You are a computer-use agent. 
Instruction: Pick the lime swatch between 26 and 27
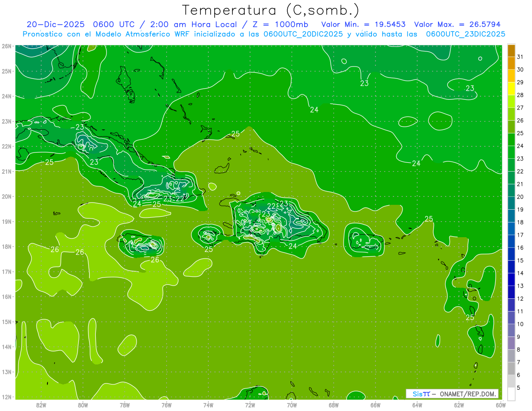[x=511, y=114]
